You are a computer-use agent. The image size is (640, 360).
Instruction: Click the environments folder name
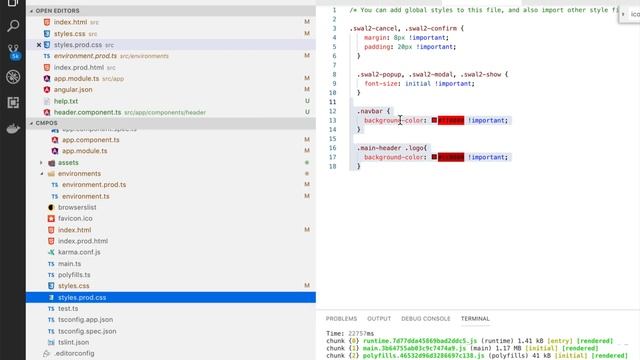pos(79,173)
